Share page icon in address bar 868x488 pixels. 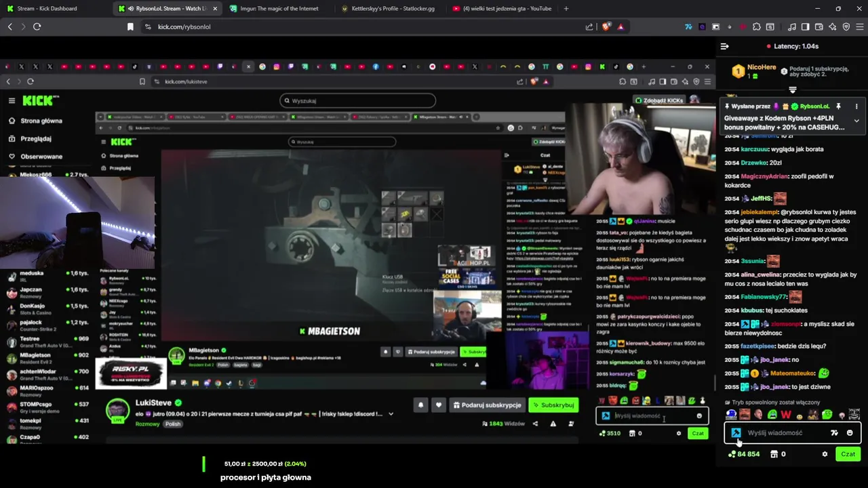click(589, 26)
